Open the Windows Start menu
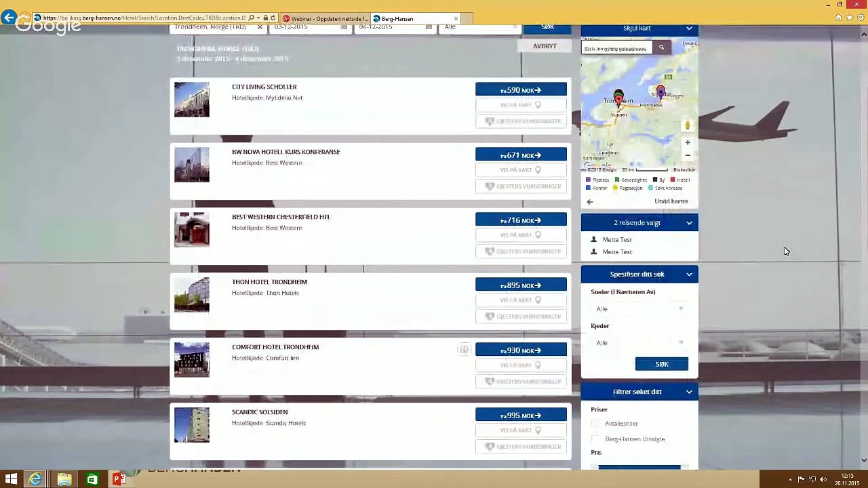The width and height of the screenshot is (868, 488). point(11,480)
